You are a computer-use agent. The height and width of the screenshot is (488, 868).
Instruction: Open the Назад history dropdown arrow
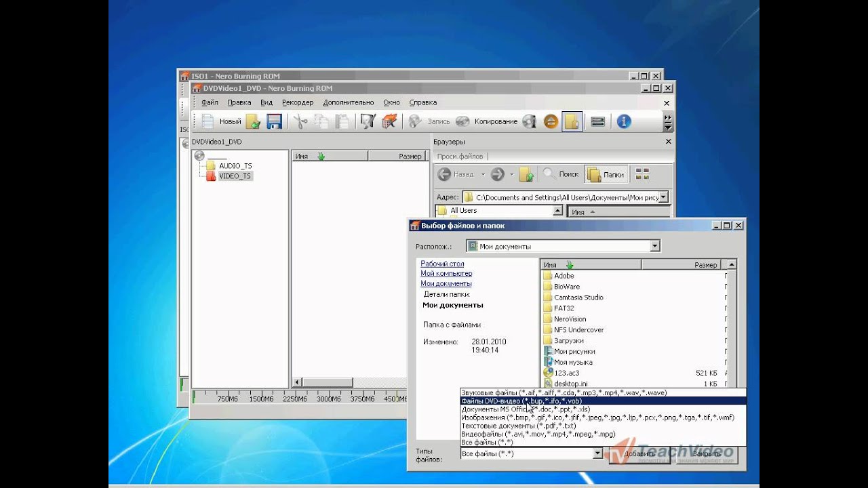point(483,174)
